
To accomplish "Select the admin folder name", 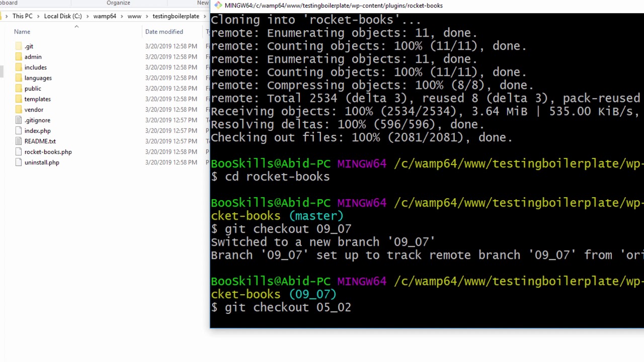I will point(33,57).
